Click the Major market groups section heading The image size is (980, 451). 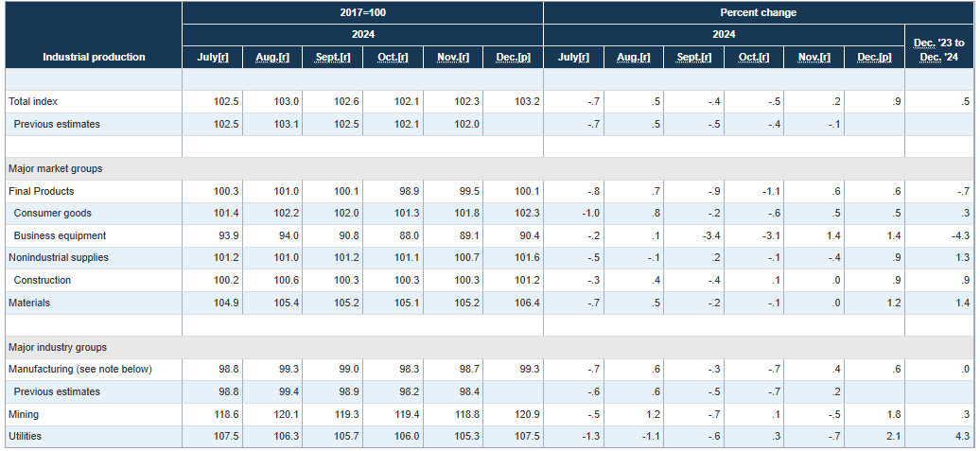55,168
